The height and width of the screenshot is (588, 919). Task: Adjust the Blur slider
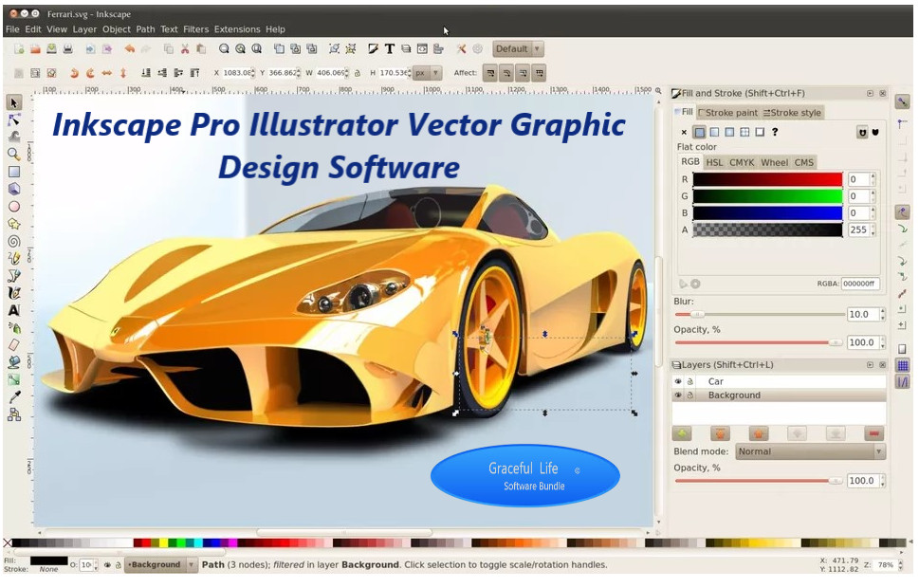tap(760, 315)
